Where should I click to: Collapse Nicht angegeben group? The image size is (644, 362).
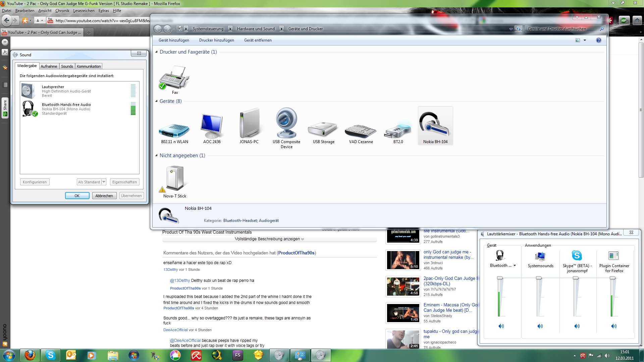[x=156, y=156]
